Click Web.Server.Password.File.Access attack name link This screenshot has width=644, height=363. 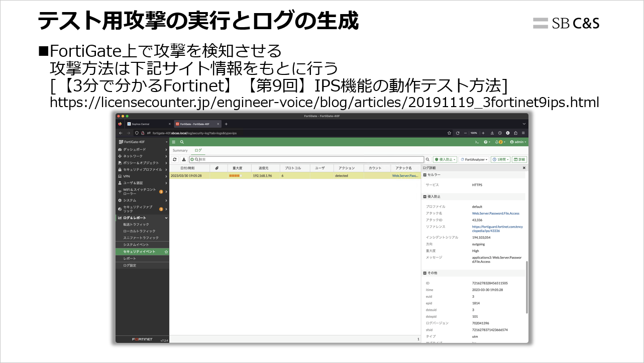(495, 213)
